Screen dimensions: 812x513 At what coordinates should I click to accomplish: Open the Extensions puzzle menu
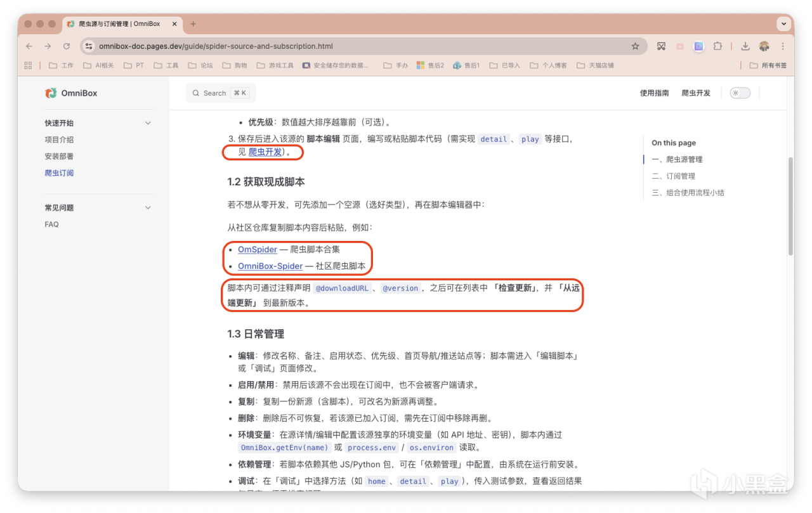point(717,46)
